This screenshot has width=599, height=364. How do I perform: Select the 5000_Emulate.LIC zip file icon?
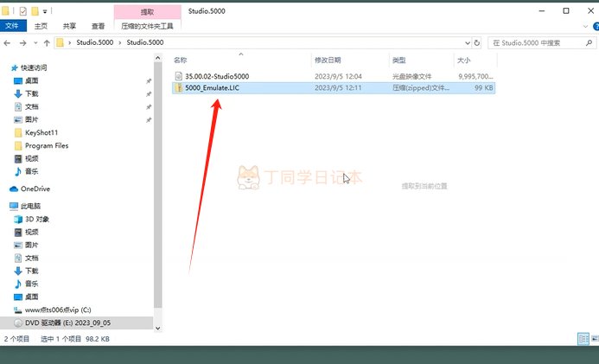tap(178, 88)
